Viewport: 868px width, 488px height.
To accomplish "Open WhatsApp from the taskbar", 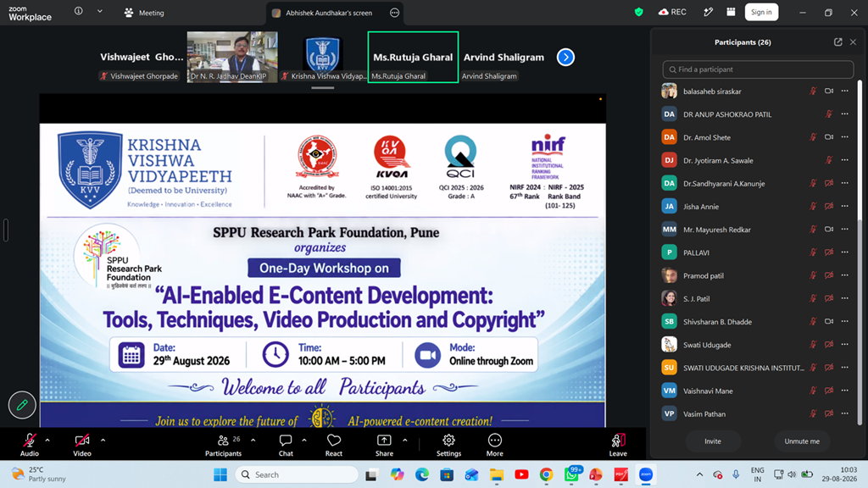I will click(x=572, y=474).
